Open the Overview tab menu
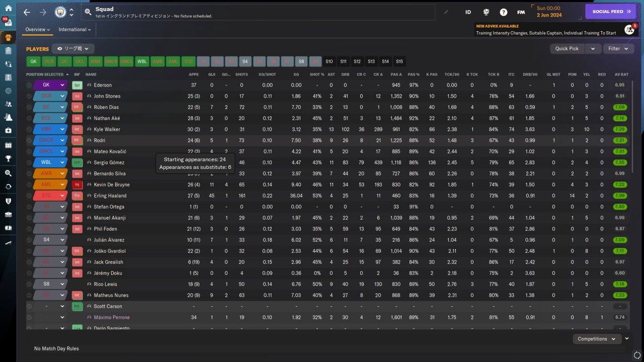 [38, 30]
